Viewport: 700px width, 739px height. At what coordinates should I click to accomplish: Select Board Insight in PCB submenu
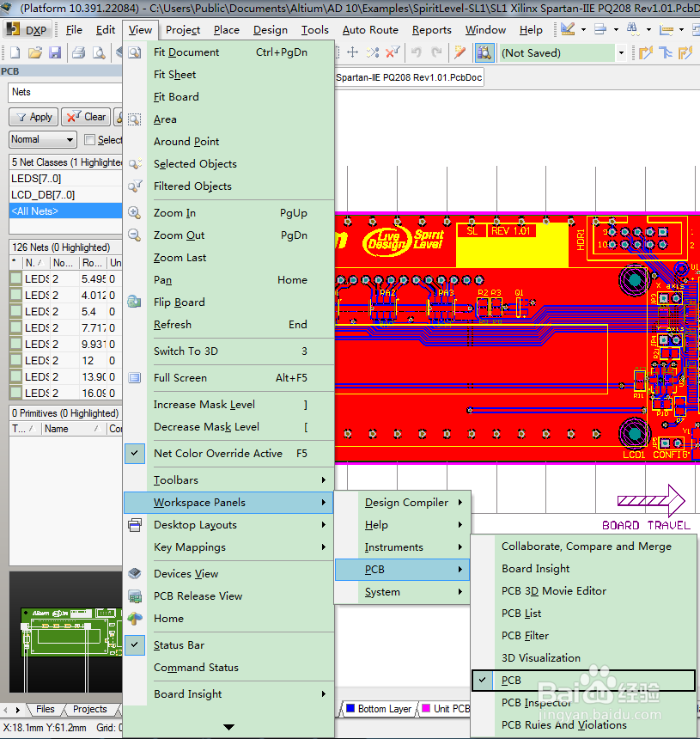(584, 568)
